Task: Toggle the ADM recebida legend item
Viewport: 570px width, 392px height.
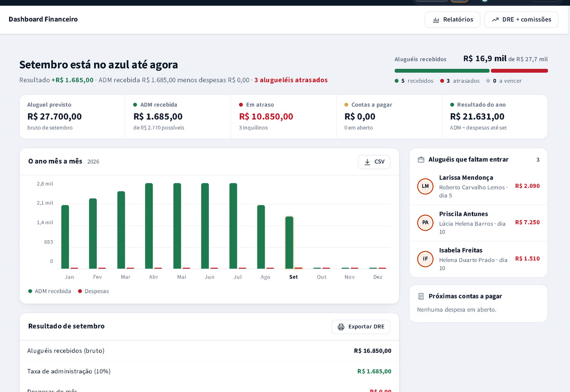Action: (x=50, y=291)
